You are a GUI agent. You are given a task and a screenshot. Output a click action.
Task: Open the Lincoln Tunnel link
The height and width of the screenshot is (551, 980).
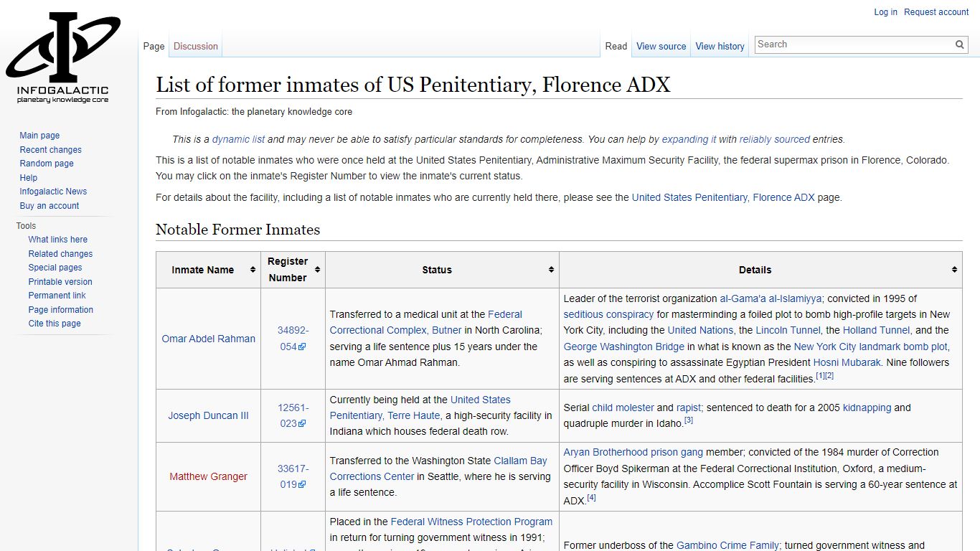[789, 330]
